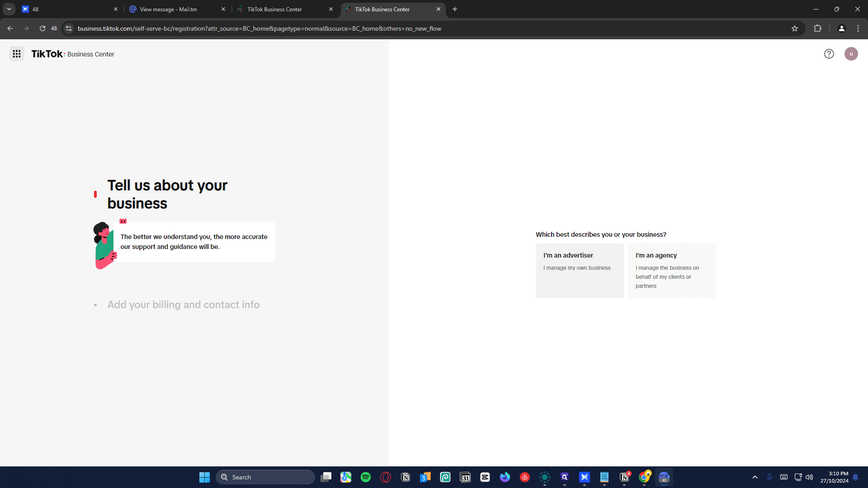Click the text about accurate support and guidance
Viewport: 868px width, 488px height.
(193, 242)
